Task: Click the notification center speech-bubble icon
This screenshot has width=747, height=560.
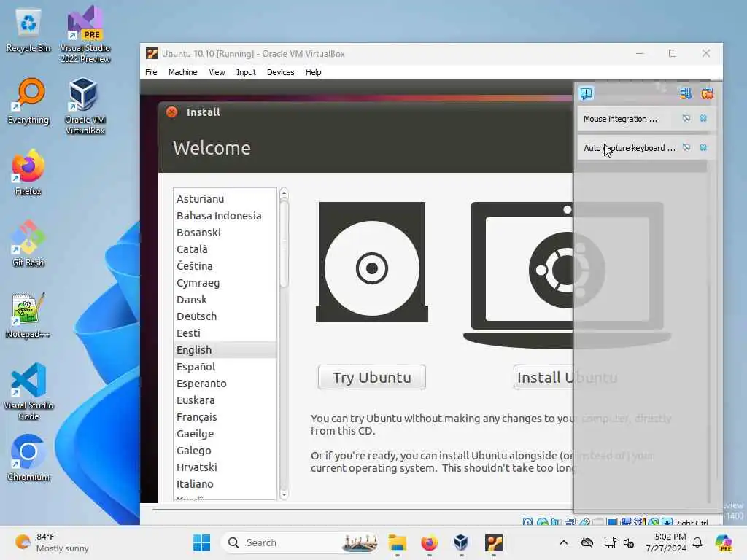Action: [587, 93]
